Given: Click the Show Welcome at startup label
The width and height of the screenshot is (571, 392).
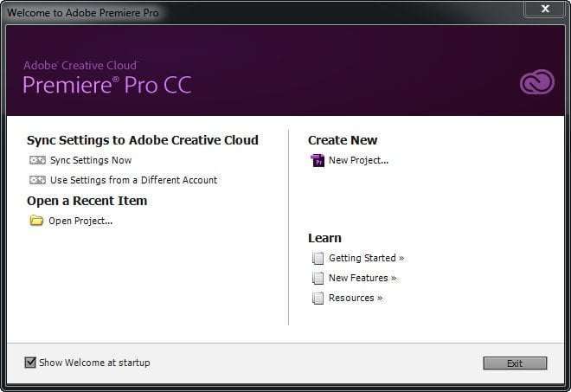Looking at the screenshot, I should pos(94,363).
